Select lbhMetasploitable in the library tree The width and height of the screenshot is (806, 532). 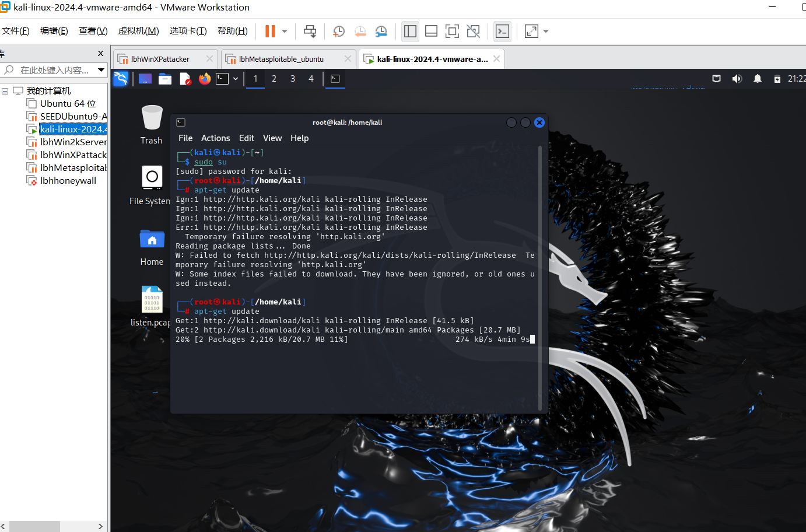pos(68,168)
